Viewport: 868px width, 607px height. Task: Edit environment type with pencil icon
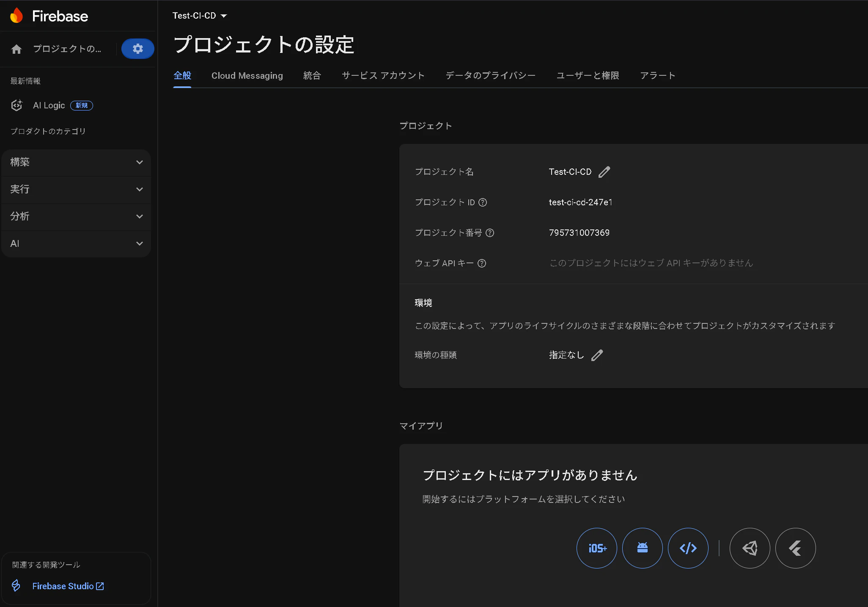[x=597, y=355]
